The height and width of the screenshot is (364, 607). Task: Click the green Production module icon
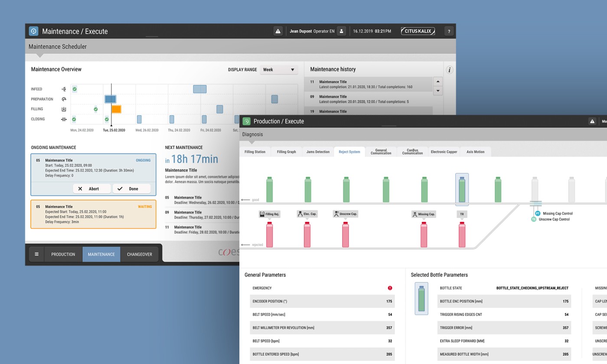click(246, 121)
